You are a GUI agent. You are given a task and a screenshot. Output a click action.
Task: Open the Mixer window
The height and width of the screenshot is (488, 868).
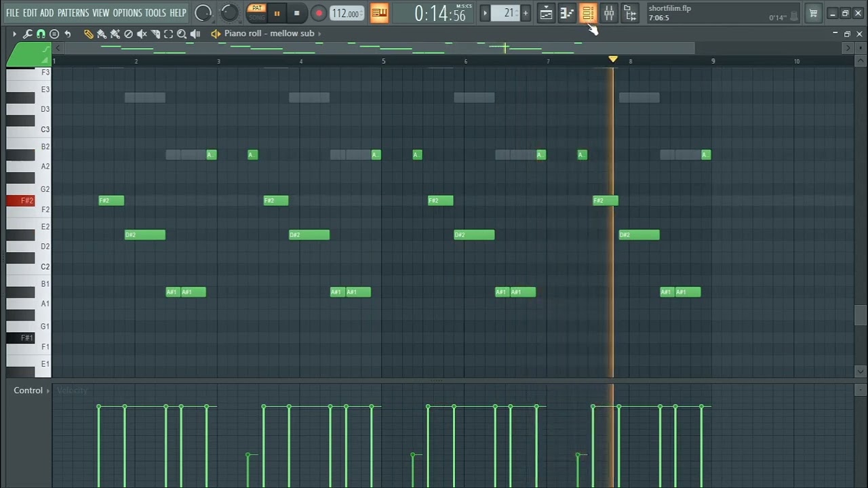(609, 13)
